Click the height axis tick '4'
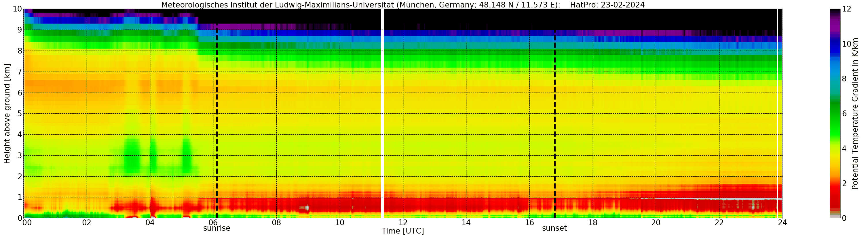 [x=20, y=134]
